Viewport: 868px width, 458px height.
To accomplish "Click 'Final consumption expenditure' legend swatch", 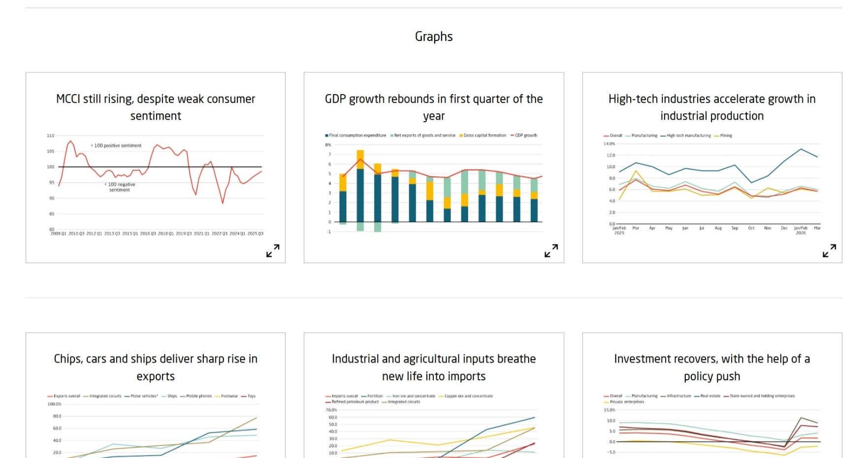I will tap(326, 135).
